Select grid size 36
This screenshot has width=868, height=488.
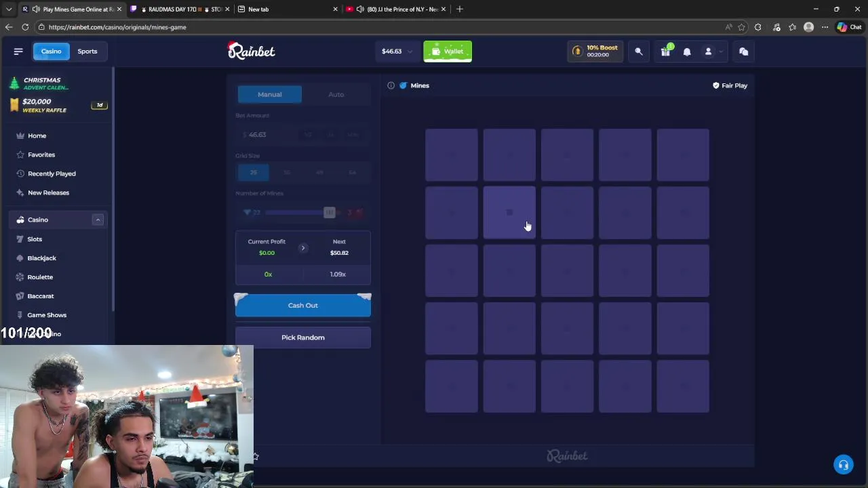[x=287, y=172]
